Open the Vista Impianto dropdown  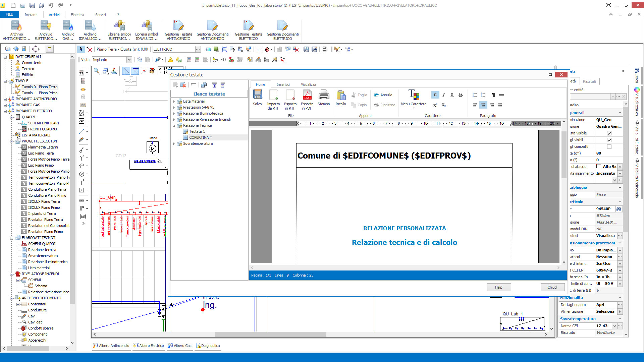129,60
